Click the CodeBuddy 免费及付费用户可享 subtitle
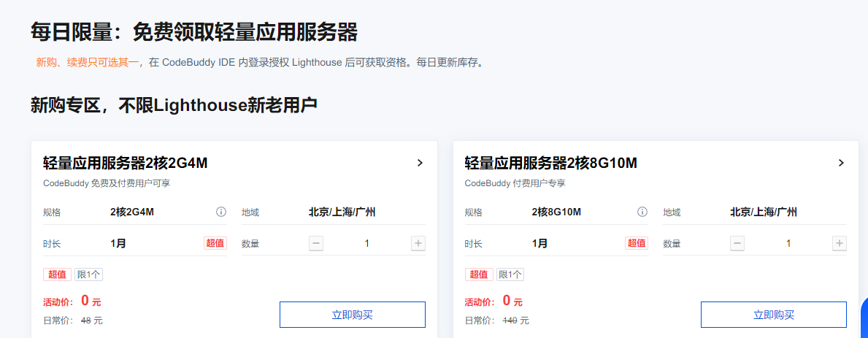 tap(107, 183)
